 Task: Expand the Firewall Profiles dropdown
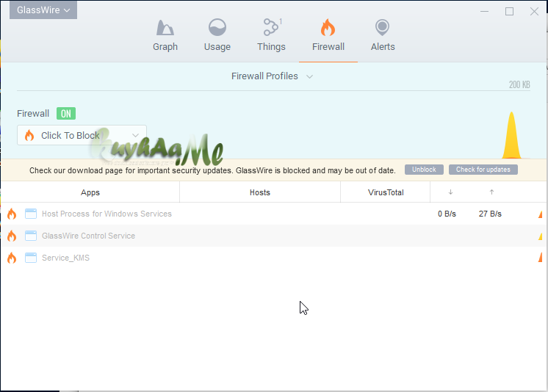272,76
